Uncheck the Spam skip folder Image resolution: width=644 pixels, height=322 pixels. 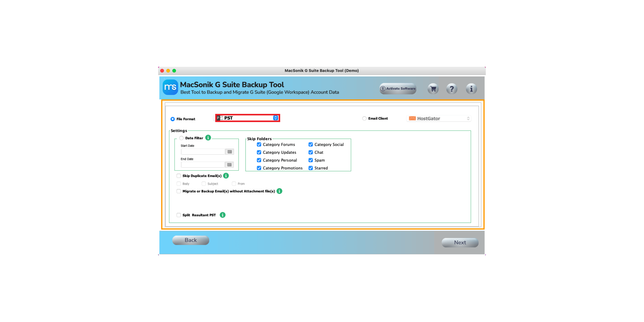(x=310, y=160)
